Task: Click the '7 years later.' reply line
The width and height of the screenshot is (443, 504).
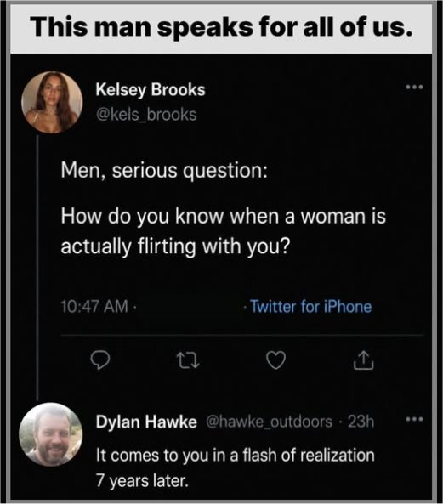Action: tap(141, 481)
